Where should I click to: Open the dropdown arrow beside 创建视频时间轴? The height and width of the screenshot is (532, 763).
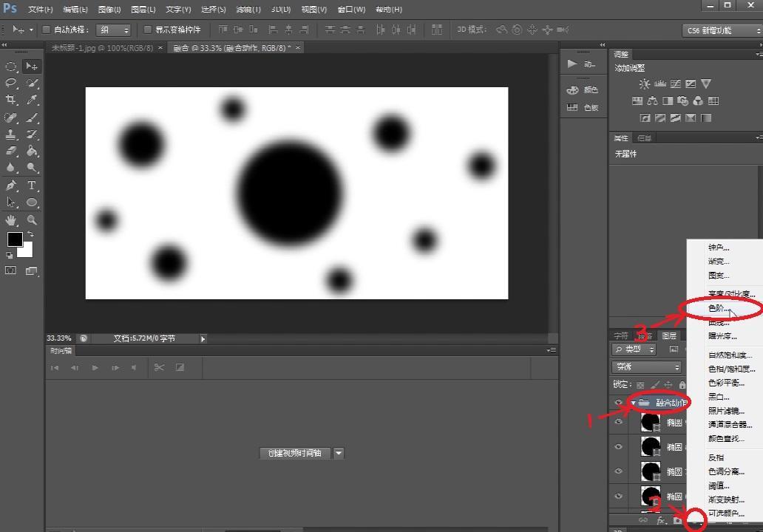coord(339,453)
